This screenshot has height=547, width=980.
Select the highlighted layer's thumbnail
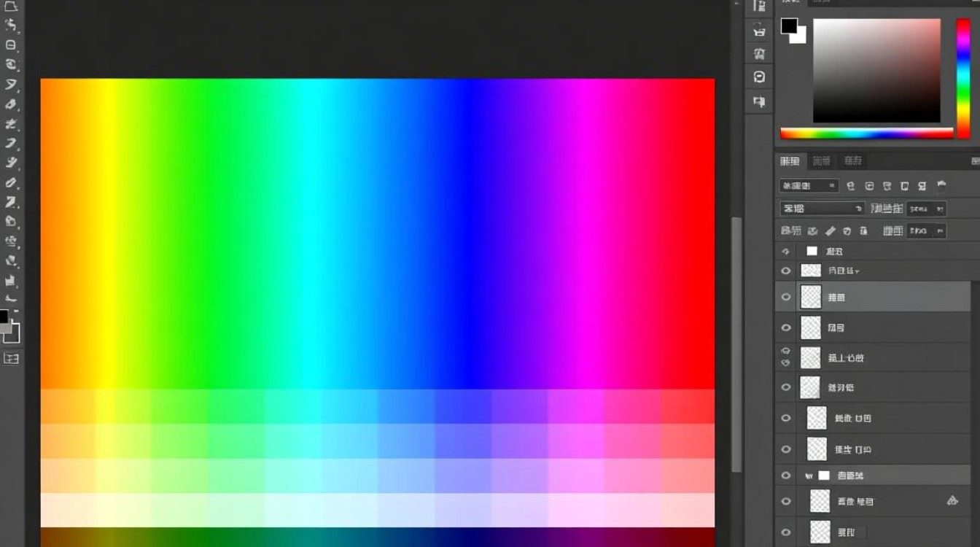click(811, 297)
